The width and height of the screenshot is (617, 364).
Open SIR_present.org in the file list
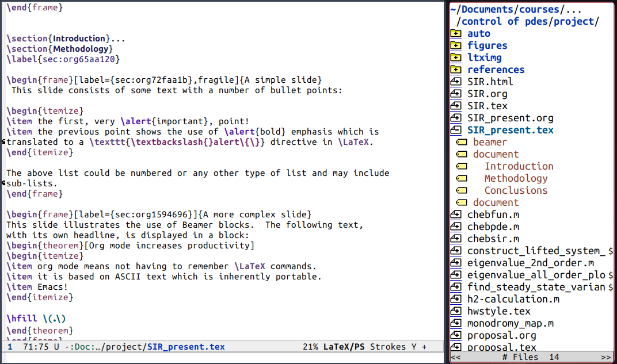[511, 118]
